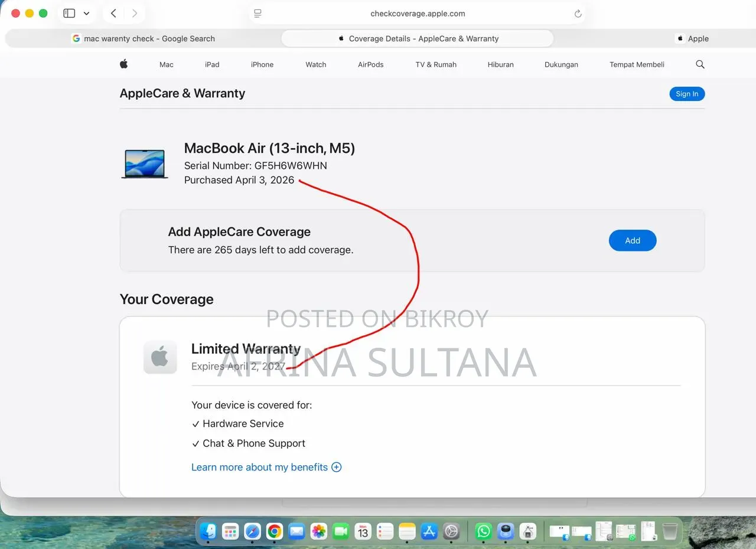756x549 pixels.
Task: Click the 'MacBook Air (13-inch, M5)' title
Action: [x=270, y=148]
